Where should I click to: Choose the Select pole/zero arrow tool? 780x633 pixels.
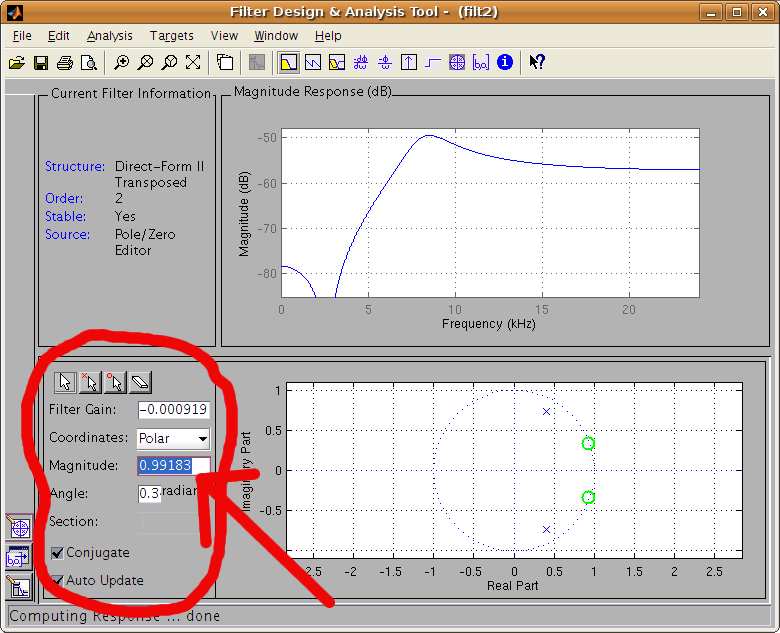click(65, 382)
